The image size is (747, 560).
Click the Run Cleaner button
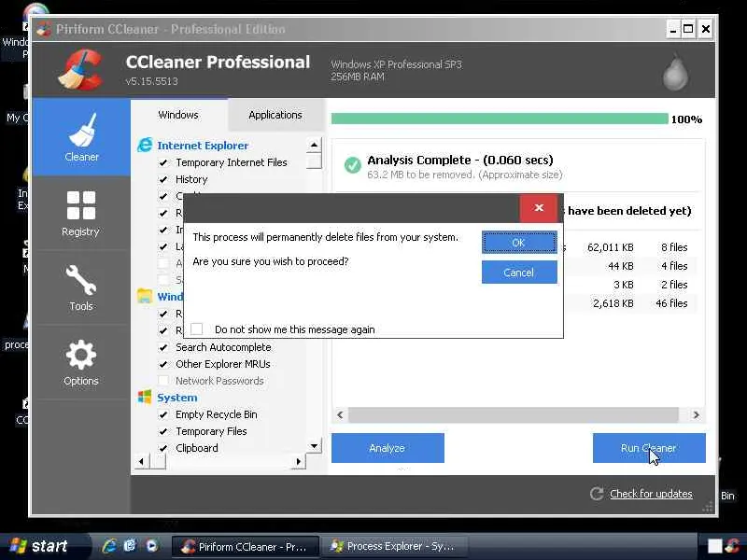pos(649,448)
